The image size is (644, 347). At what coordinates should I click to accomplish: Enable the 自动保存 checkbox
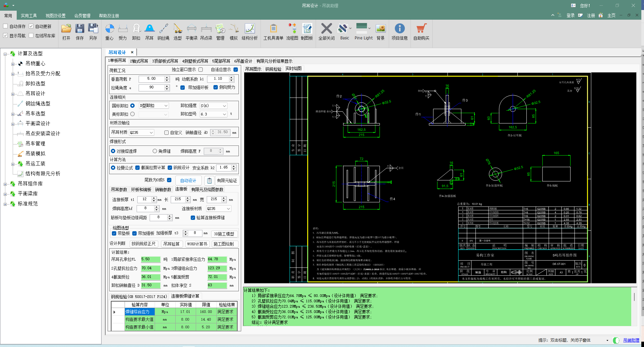tap(6, 26)
